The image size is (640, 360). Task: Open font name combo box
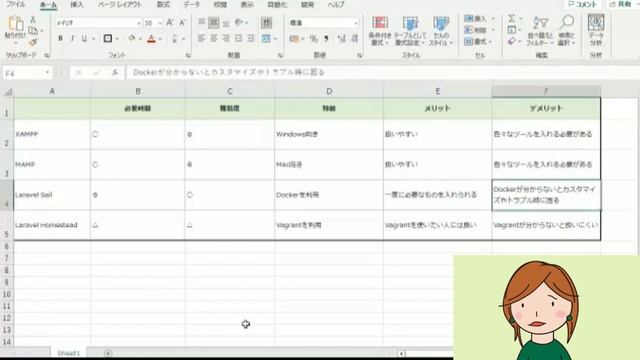click(98, 23)
